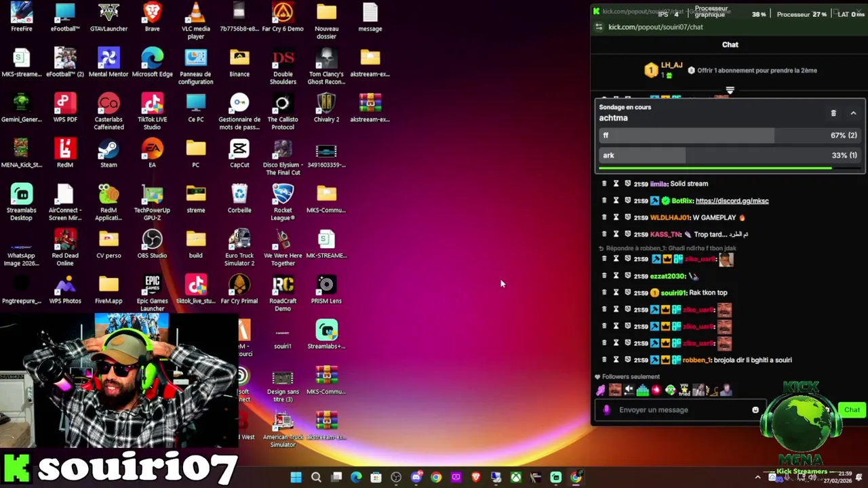868x488 pixels.
Task: Click username robben_1 in chat
Action: pyautogui.click(x=696, y=360)
